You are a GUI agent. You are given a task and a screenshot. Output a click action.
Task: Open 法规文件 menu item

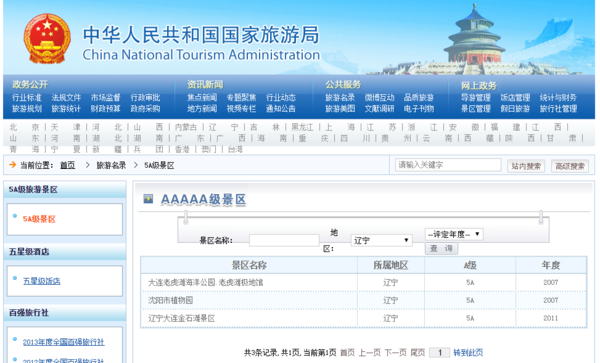(66, 98)
